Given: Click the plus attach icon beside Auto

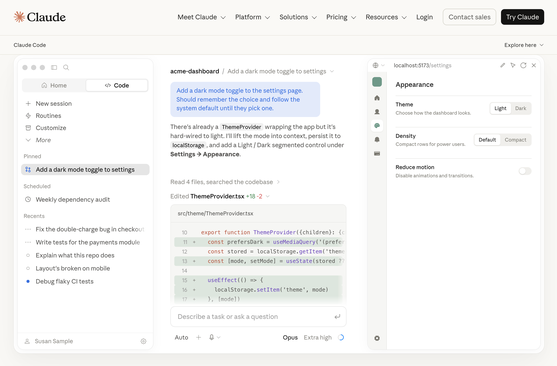Looking at the screenshot, I should click(199, 337).
